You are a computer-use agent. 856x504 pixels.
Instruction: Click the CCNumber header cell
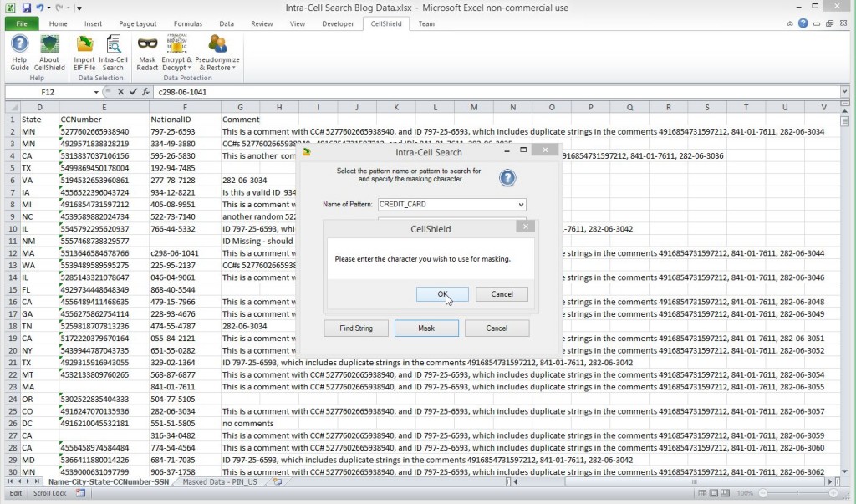pyautogui.click(x=104, y=120)
